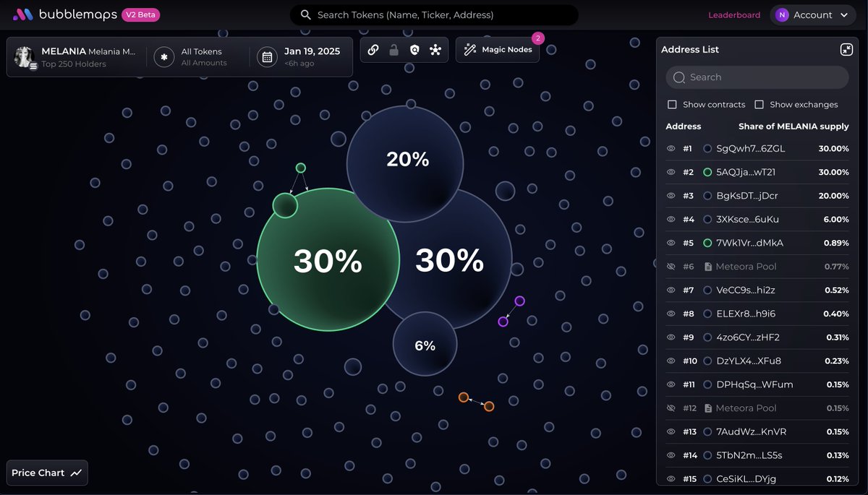The width and height of the screenshot is (868, 495).
Task: Click the Magic Nodes notification badge 2
Action: (537, 38)
